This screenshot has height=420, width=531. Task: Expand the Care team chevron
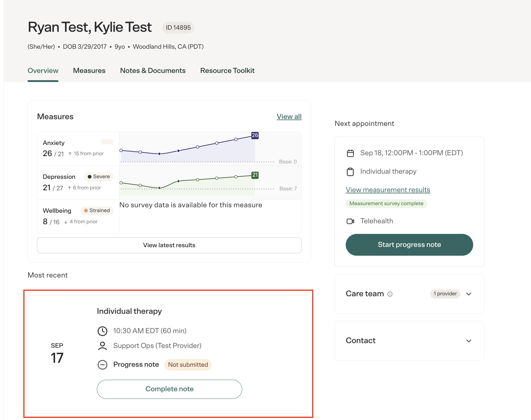[x=469, y=294]
